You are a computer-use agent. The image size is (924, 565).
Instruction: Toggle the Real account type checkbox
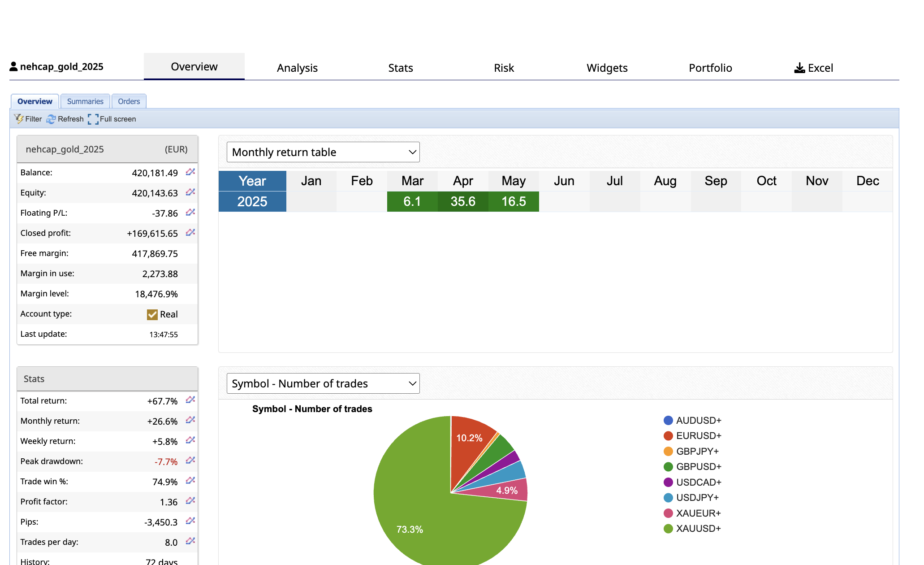(x=152, y=314)
